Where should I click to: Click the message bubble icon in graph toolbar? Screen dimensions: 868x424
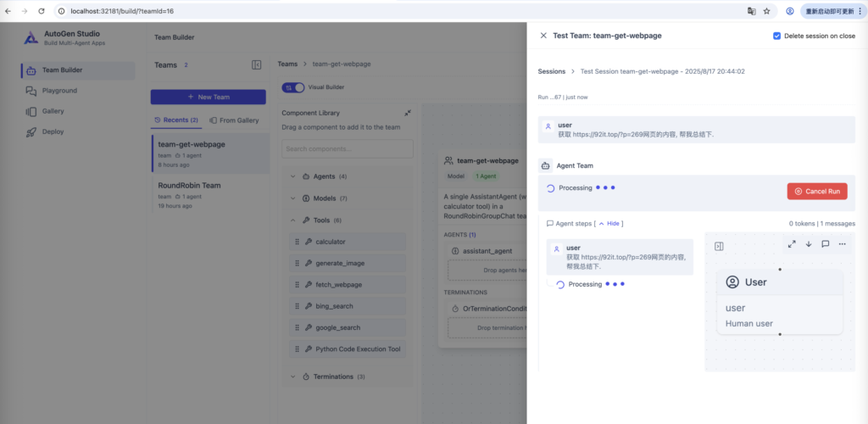[x=825, y=244]
